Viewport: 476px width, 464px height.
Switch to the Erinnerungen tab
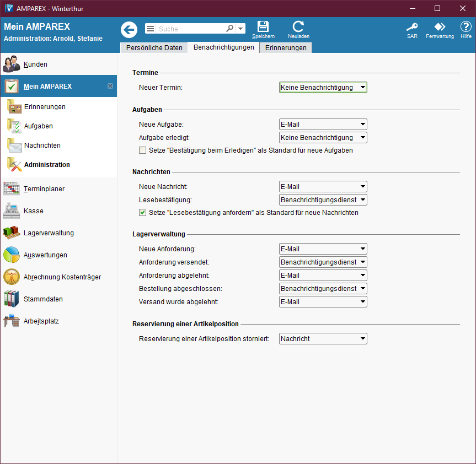pos(286,48)
